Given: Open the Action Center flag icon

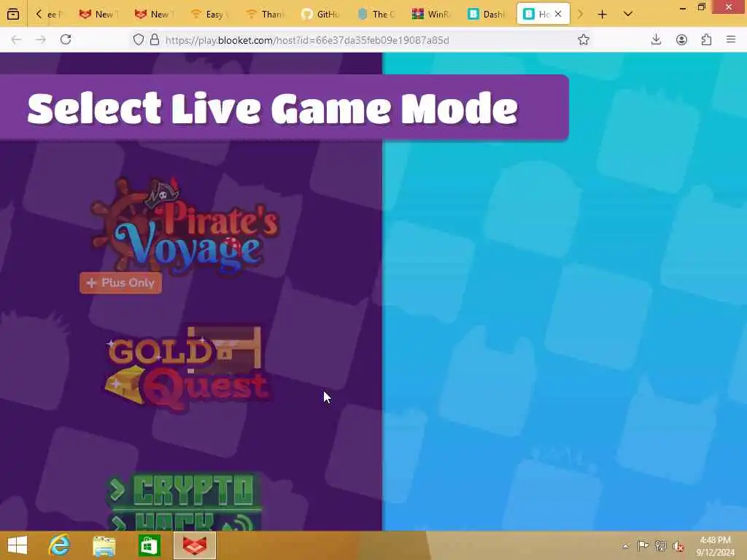Looking at the screenshot, I should (643, 545).
